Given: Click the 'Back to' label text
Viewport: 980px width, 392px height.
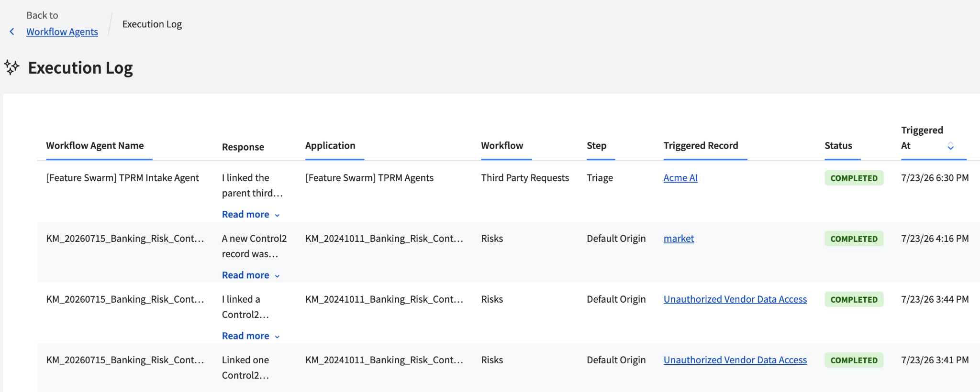Looking at the screenshot, I should [x=42, y=15].
